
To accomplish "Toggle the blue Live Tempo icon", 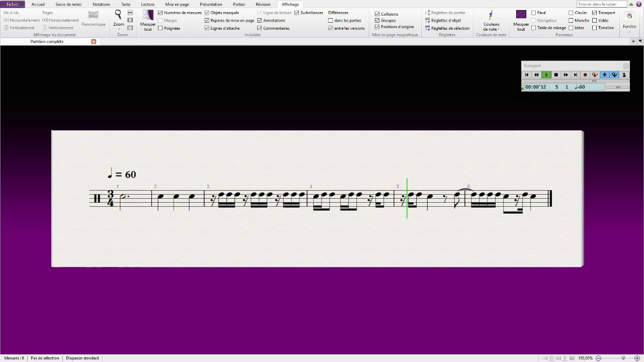I will pyautogui.click(x=614, y=74).
